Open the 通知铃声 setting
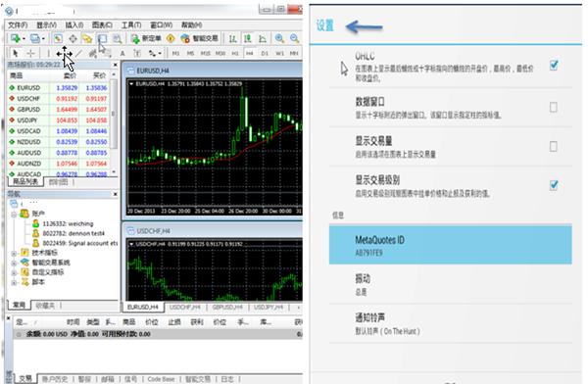Viewport: 588px width, 384px height. [x=451, y=323]
